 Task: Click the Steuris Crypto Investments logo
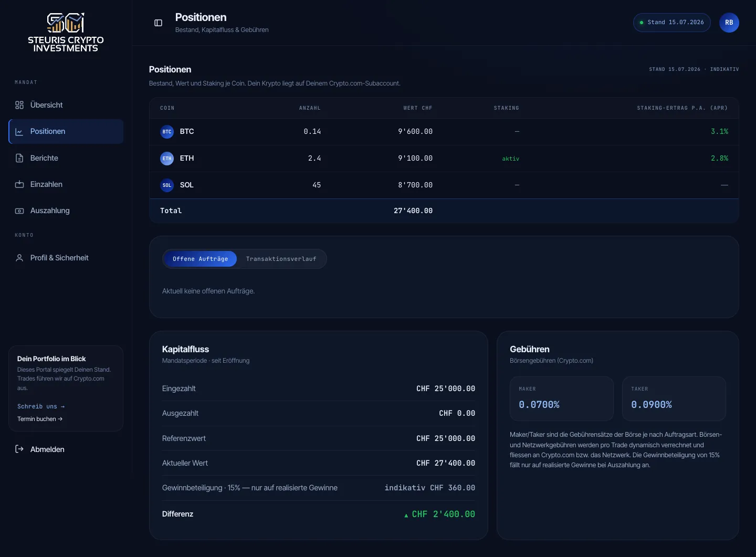(x=66, y=33)
